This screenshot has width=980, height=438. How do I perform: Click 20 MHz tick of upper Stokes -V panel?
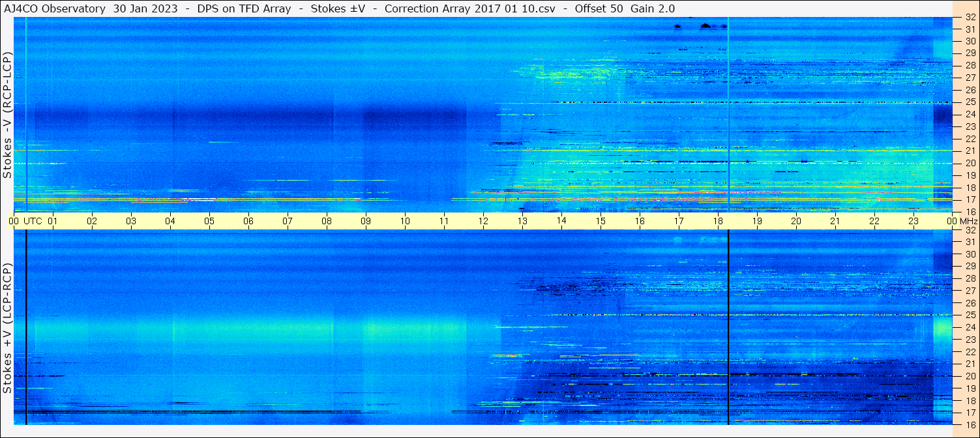pos(970,163)
